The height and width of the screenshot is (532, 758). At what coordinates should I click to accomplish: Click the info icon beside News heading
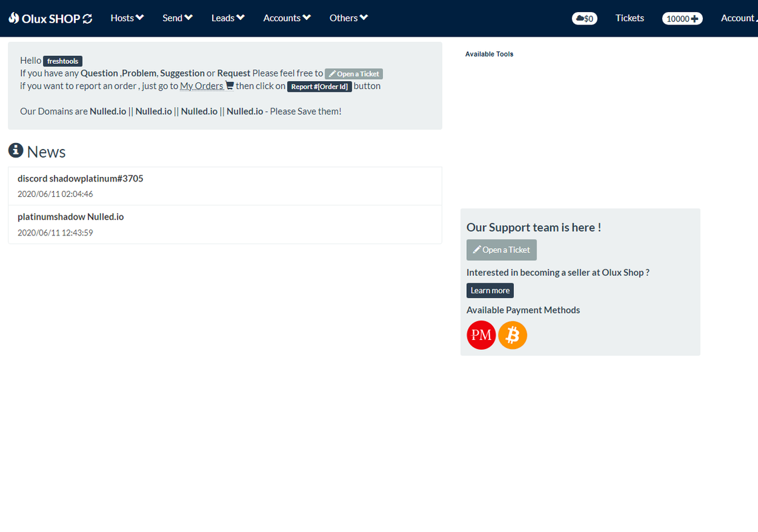click(x=15, y=150)
